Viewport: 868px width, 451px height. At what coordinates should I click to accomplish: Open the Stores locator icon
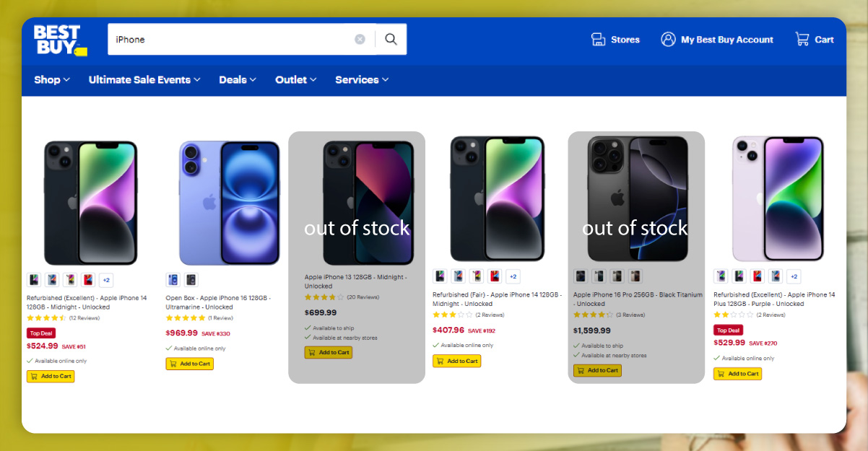pos(598,39)
